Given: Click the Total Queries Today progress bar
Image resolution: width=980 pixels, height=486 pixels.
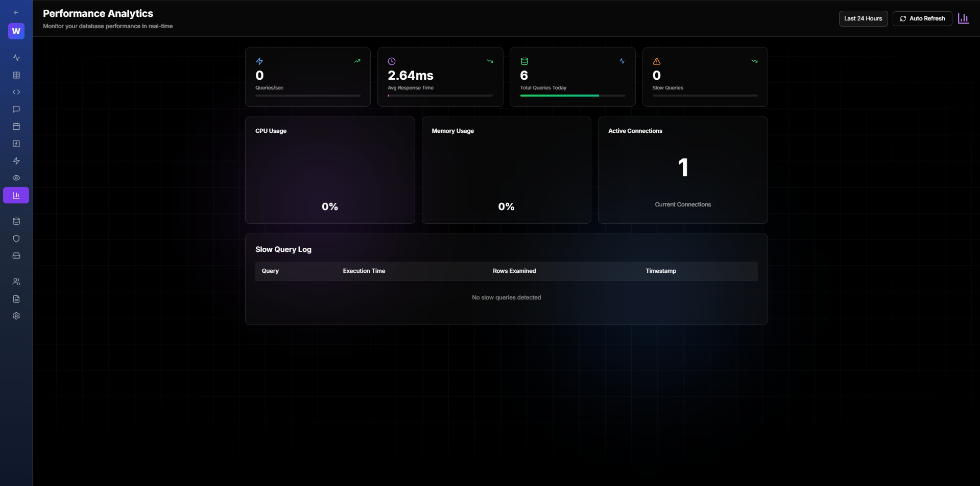Looking at the screenshot, I should point(572,96).
